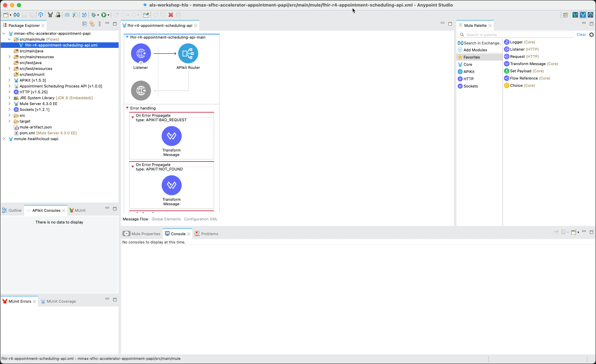This screenshot has width=596, height=364.
Task: Select the APIkit Router component
Action: [x=188, y=53]
